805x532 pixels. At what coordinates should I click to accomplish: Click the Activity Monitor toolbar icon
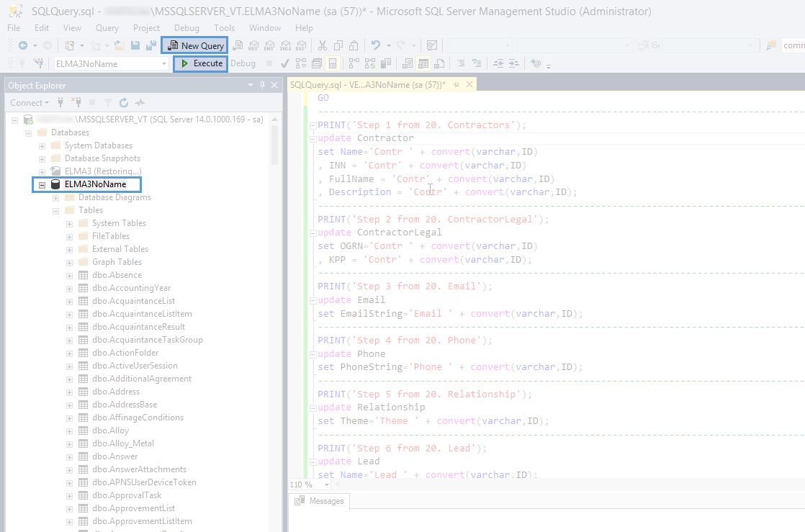click(x=432, y=45)
